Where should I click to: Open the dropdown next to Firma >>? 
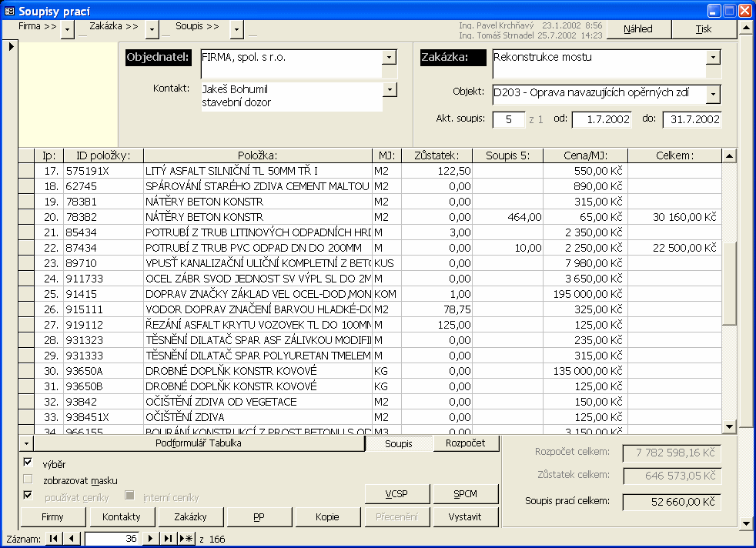67,29
